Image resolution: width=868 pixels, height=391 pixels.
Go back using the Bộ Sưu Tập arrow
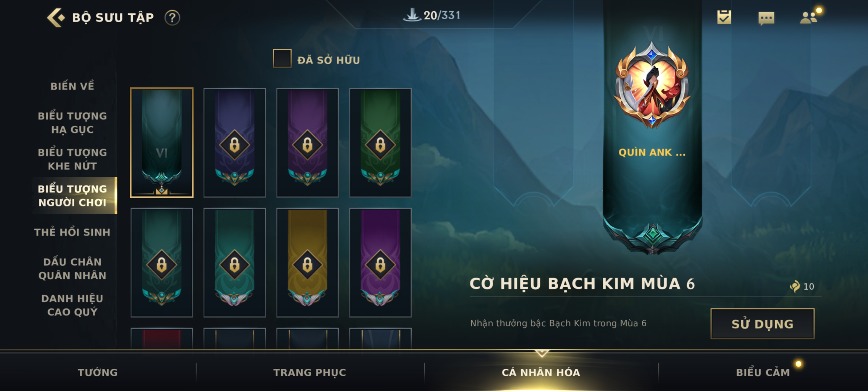[56, 18]
